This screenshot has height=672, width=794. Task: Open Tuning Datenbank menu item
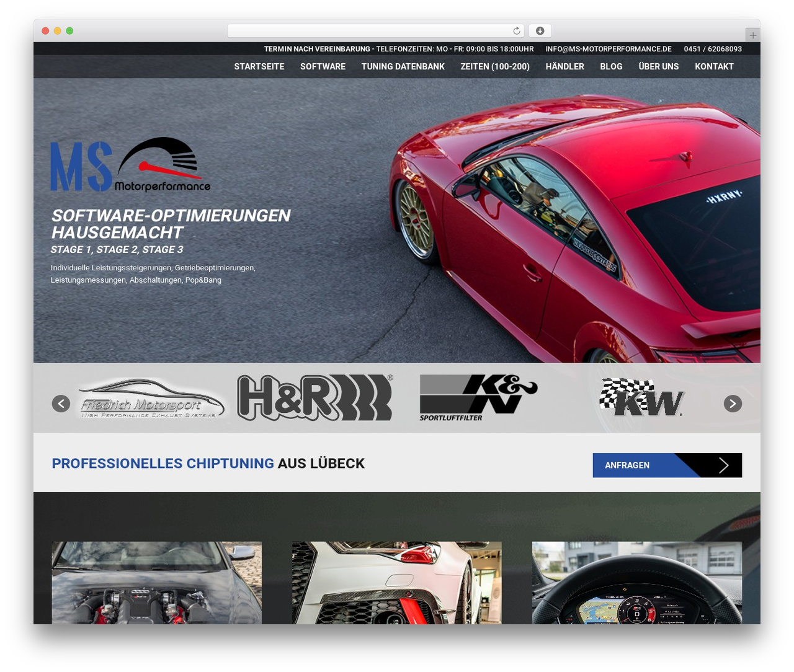click(x=403, y=66)
